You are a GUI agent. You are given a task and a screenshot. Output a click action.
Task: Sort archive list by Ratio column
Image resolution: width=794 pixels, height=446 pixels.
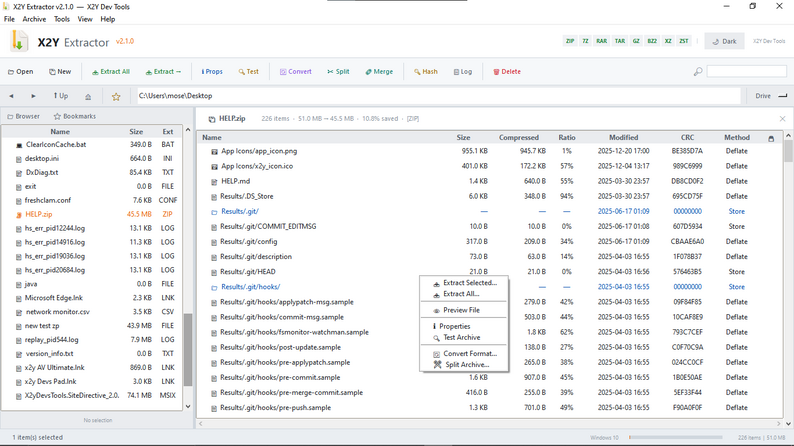tap(567, 138)
